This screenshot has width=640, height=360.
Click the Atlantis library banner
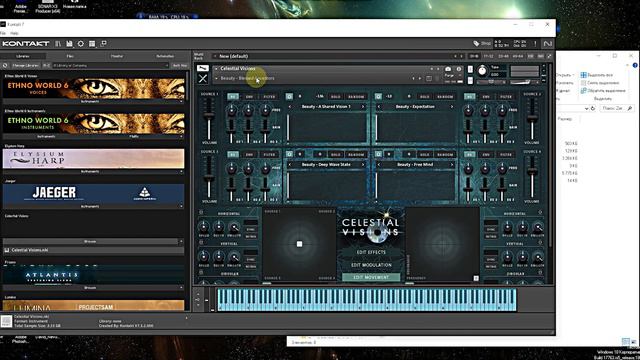coord(93,275)
